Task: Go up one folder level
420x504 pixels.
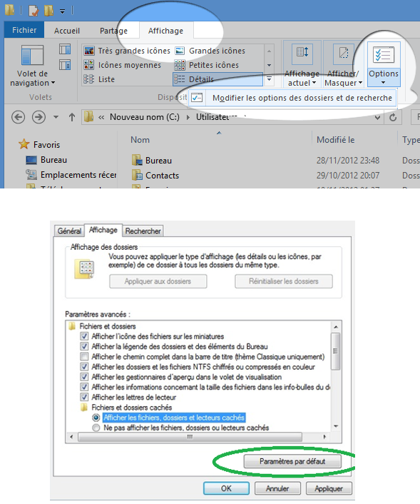Action: coord(72,117)
